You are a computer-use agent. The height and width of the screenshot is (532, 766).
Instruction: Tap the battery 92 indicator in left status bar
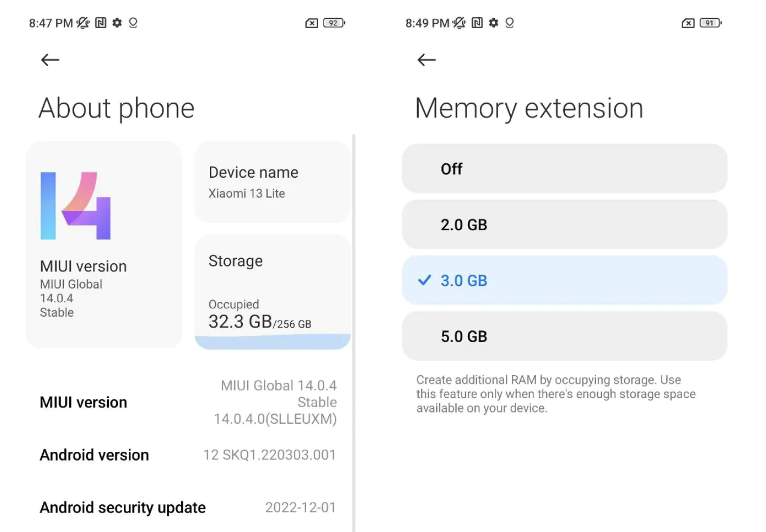point(334,23)
